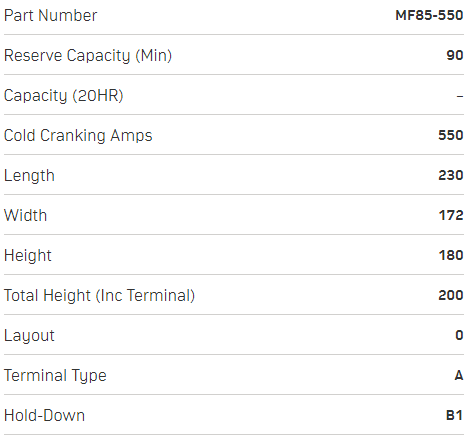Image resolution: width=473 pixels, height=444 pixels.
Task: Click the Total Height (Inc Terminal) label
Action: (x=99, y=296)
